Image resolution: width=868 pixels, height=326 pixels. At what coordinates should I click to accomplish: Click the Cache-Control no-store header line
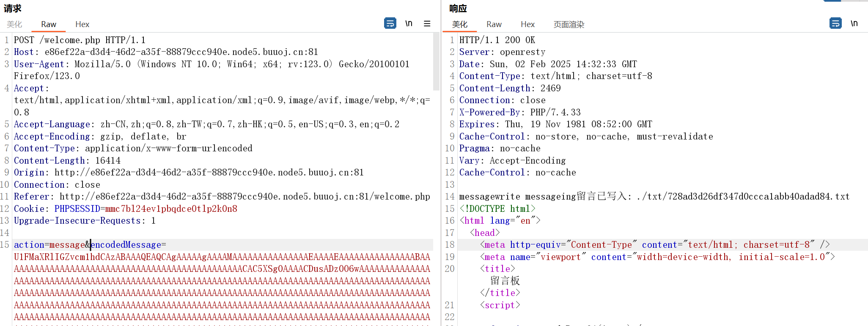(x=586, y=137)
